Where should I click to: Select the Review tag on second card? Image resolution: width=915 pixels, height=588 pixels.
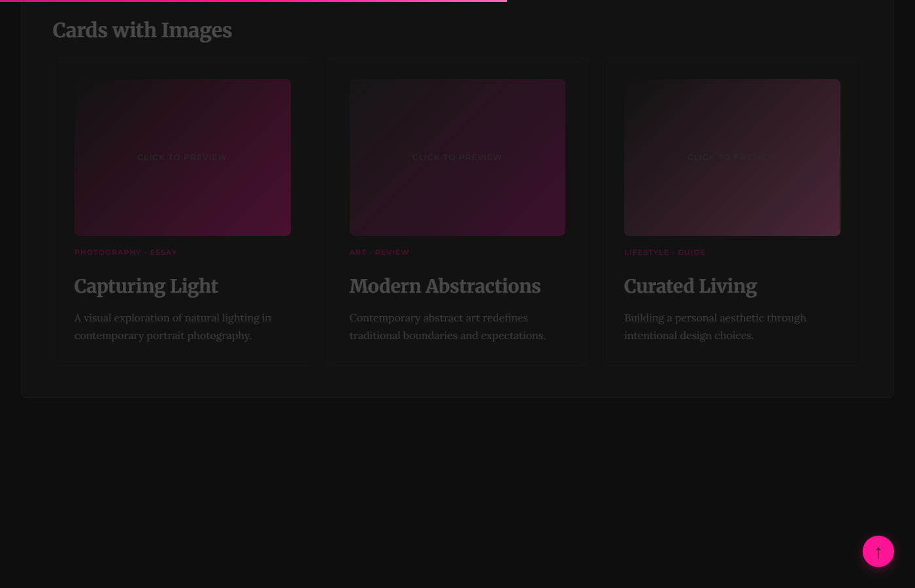tap(392, 252)
